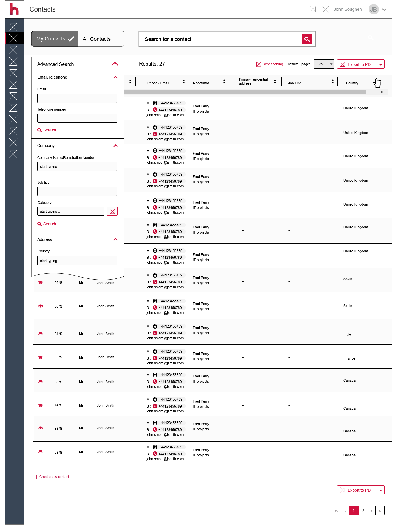
Task: Click the last sidebar navigation icon
Action: click(13, 154)
